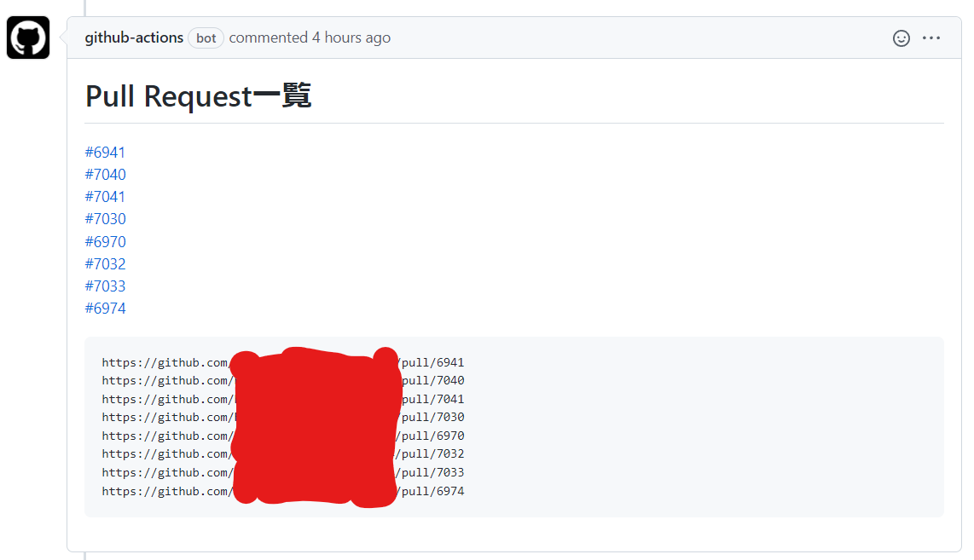
Task: Click the code line ending pull/6974
Action: point(283,492)
